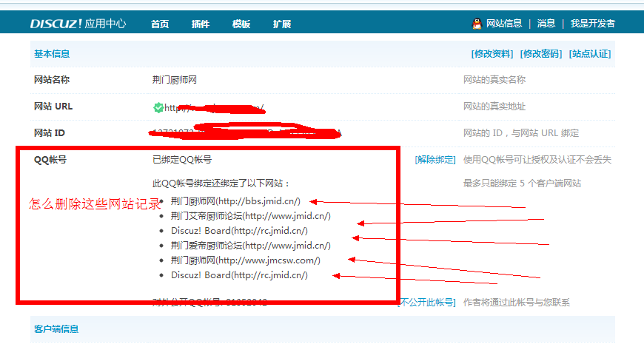Click the 基本信息 section header
Screen dimensions: 644x347
(52, 54)
